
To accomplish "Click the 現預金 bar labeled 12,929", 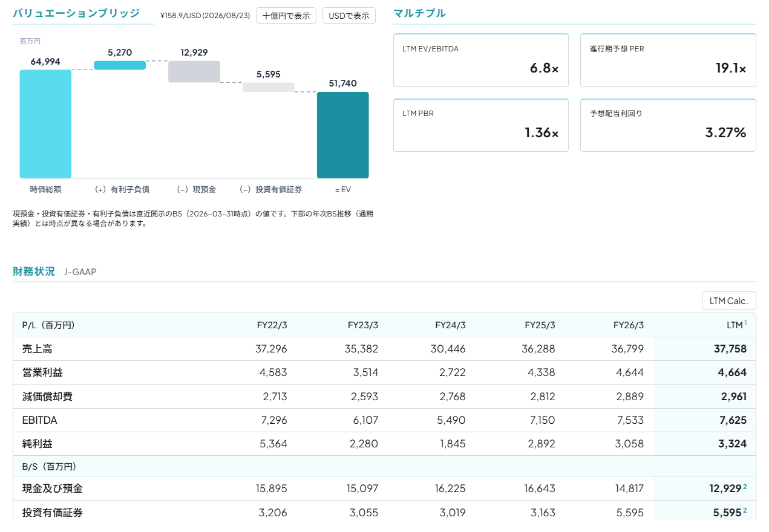I will coord(194,71).
